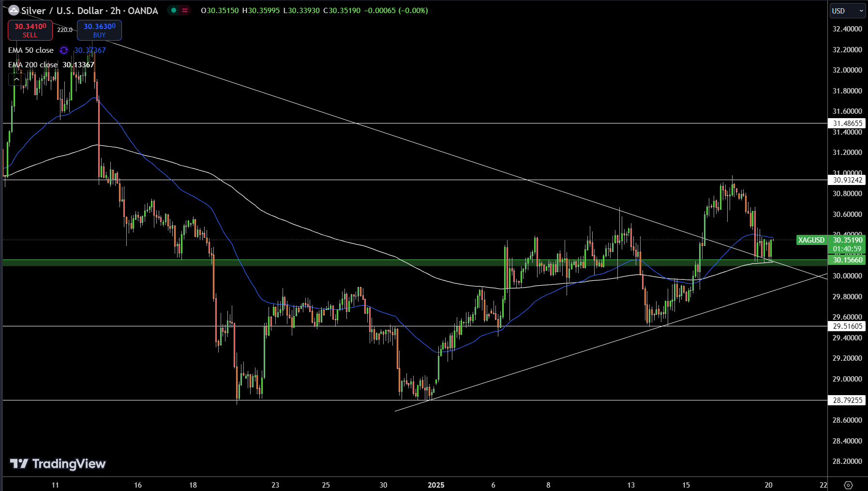Click the date 13 on the time axis

pos(631,485)
